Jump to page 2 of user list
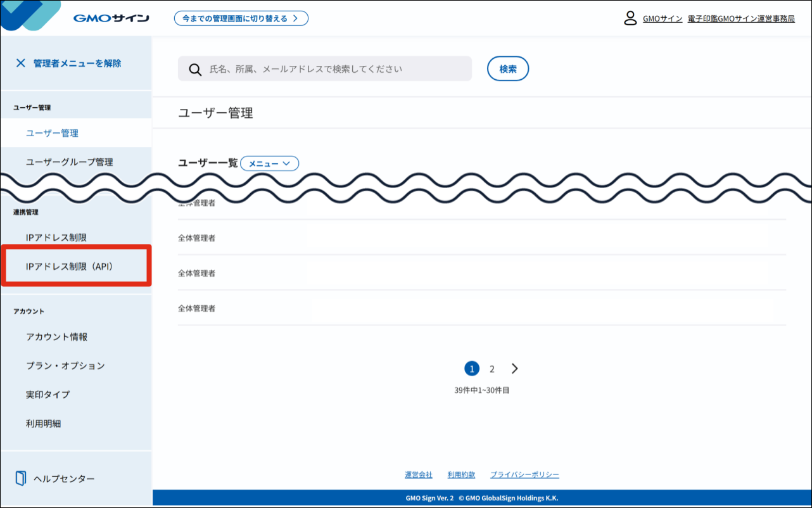The image size is (812, 508). pos(492,369)
